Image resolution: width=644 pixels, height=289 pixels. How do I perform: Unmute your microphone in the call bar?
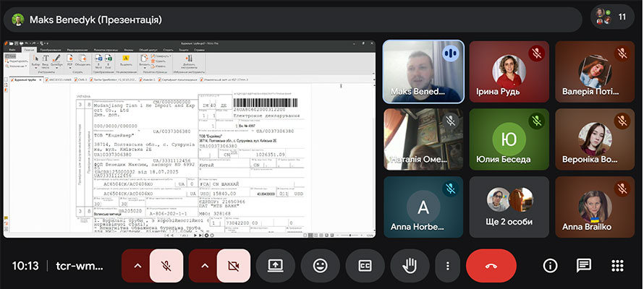point(166,266)
